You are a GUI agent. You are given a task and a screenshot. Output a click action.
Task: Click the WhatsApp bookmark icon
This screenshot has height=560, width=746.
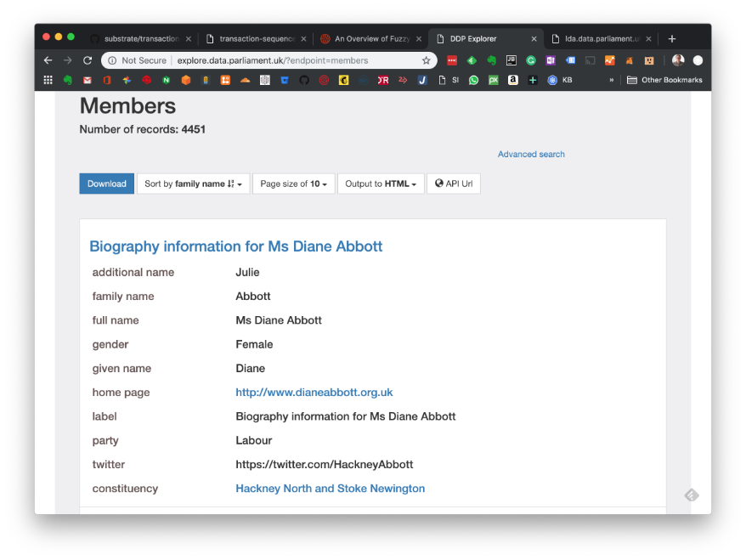click(473, 80)
